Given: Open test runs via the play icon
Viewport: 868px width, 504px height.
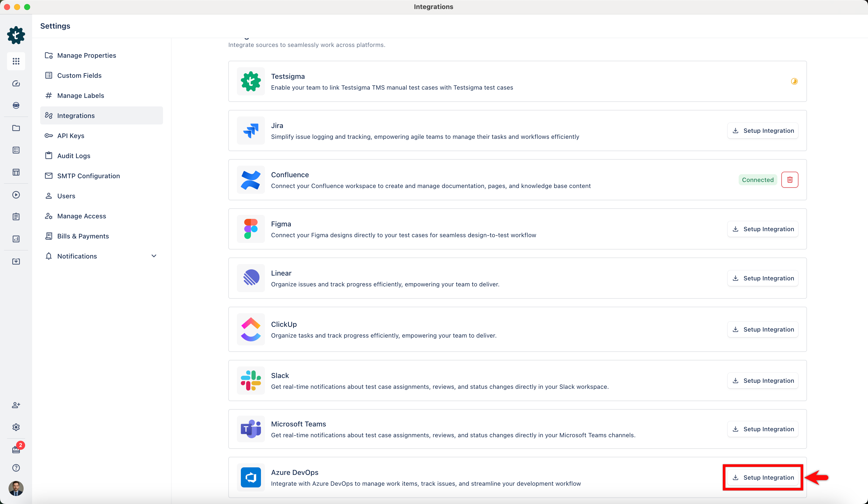Looking at the screenshot, I should 16,195.
